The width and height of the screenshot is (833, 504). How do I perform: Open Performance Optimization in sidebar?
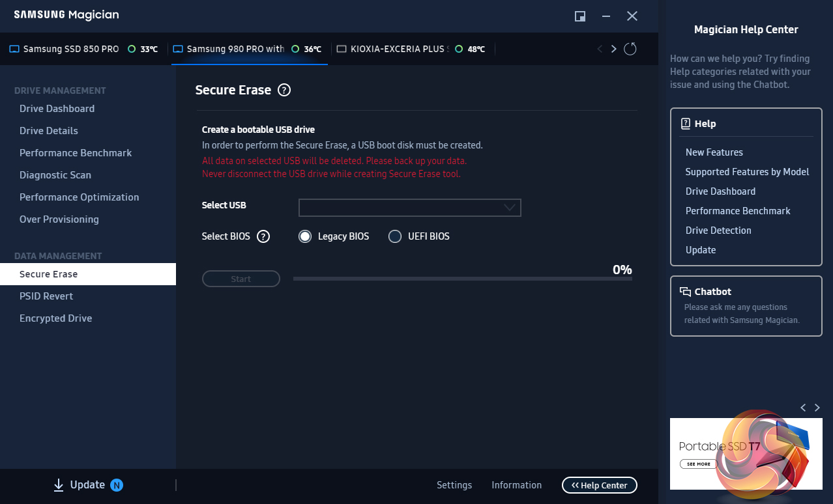(79, 197)
